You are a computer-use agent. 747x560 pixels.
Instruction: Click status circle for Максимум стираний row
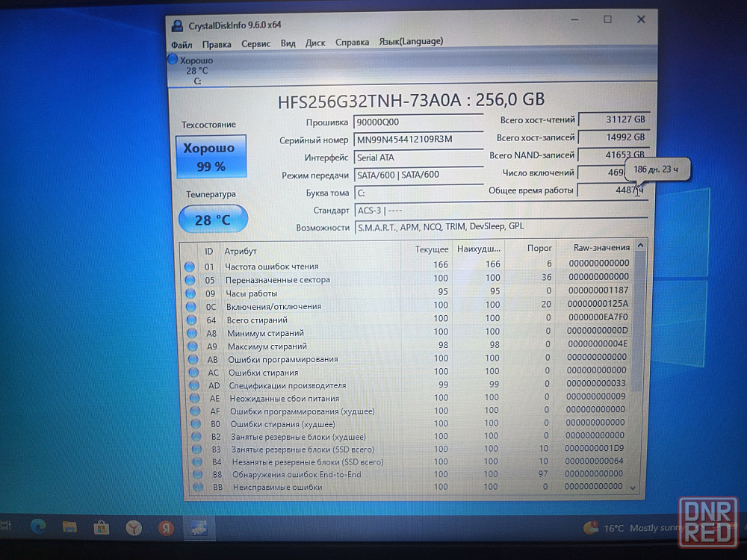(x=193, y=346)
